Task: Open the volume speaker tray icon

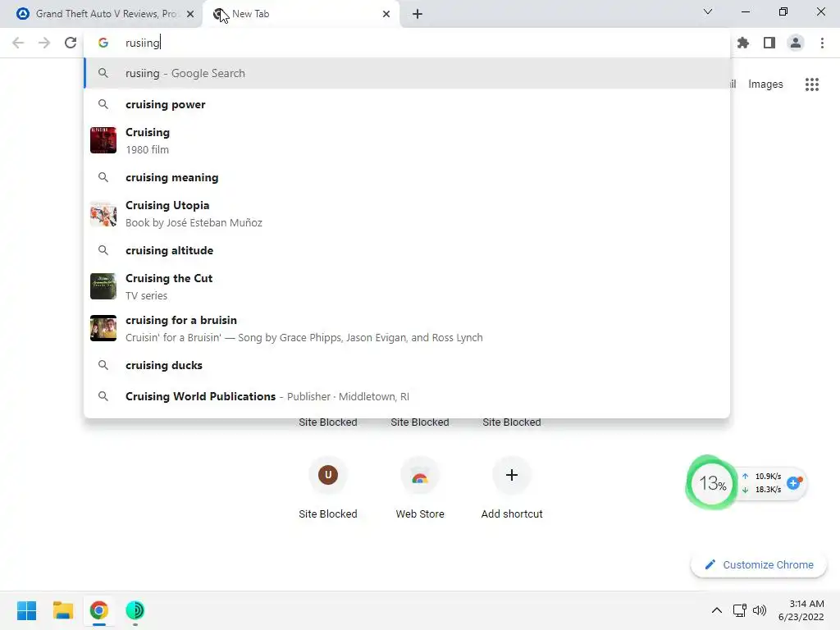Action: click(759, 610)
